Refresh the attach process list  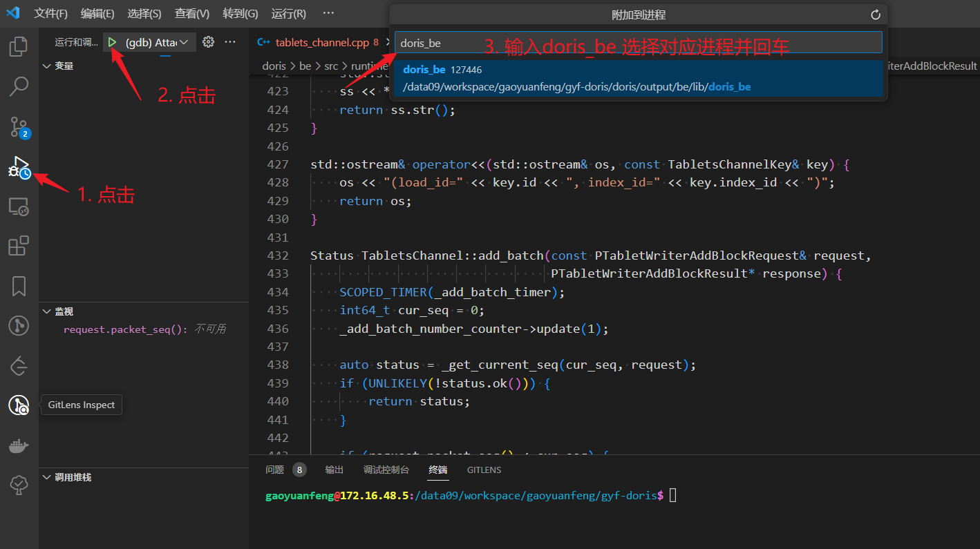click(875, 15)
